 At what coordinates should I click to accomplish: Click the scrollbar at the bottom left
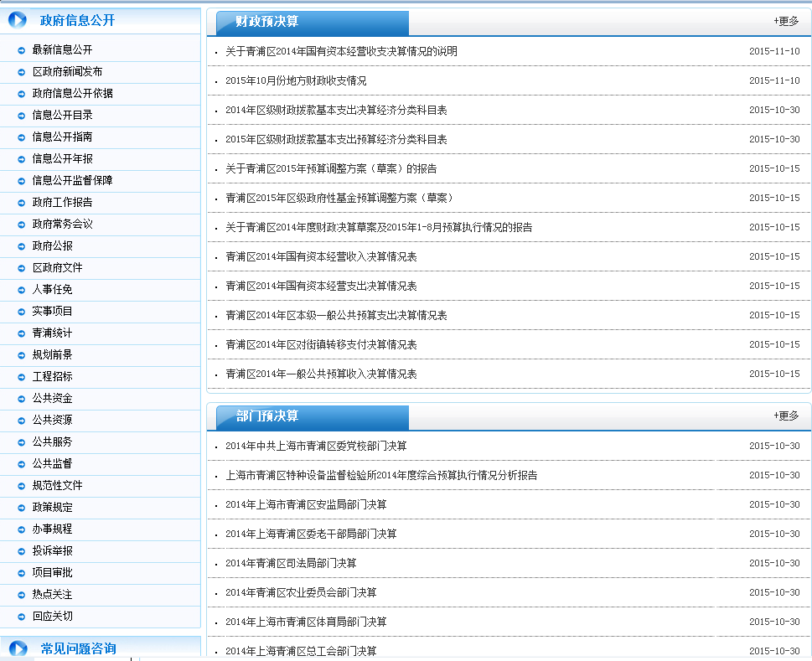pyautogui.click(x=131, y=658)
